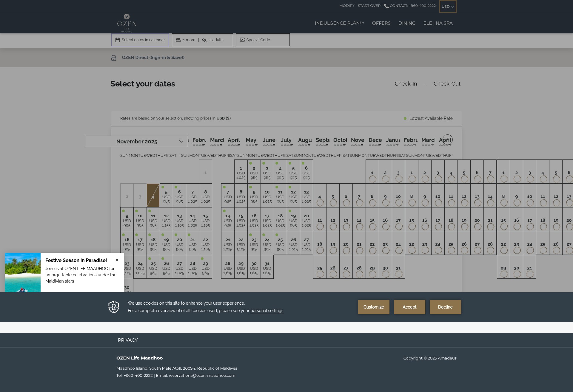Accept cookies with the Accept button
573x392 pixels.
coord(409,307)
